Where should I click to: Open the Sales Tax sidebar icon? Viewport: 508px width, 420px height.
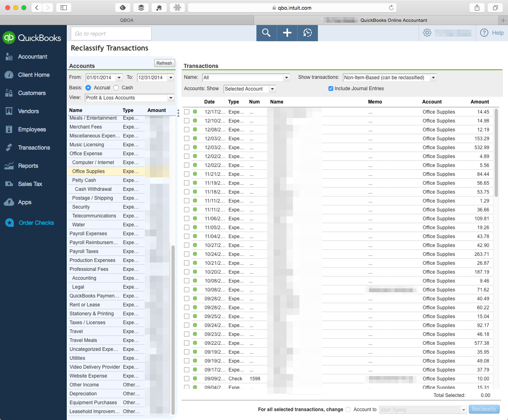pyautogui.click(x=9, y=184)
